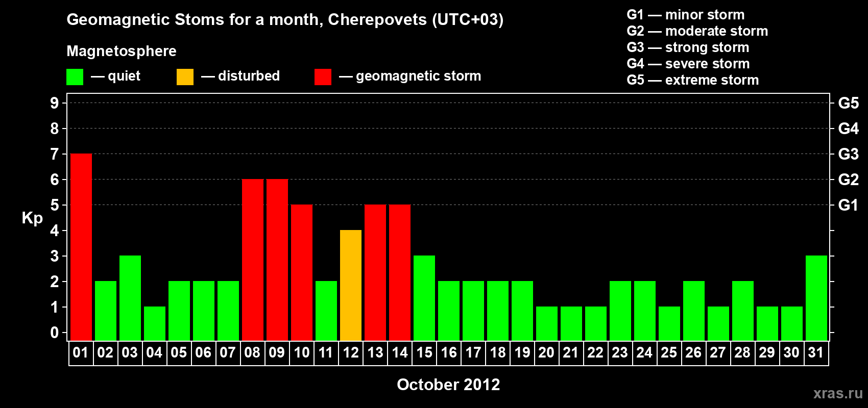Click the date label '01' on the x-axis
868x408 pixels.
pyautogui.click(x=81, y=353)
